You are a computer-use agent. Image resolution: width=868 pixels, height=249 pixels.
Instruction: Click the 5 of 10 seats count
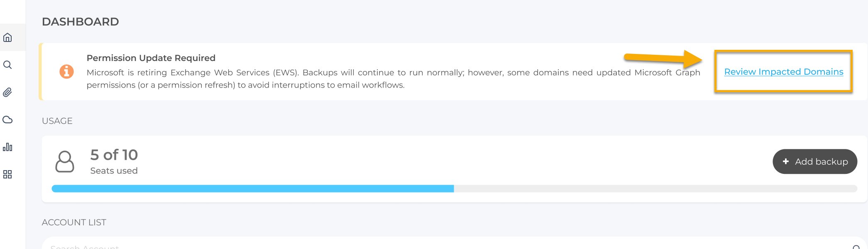tap(114, 155)
